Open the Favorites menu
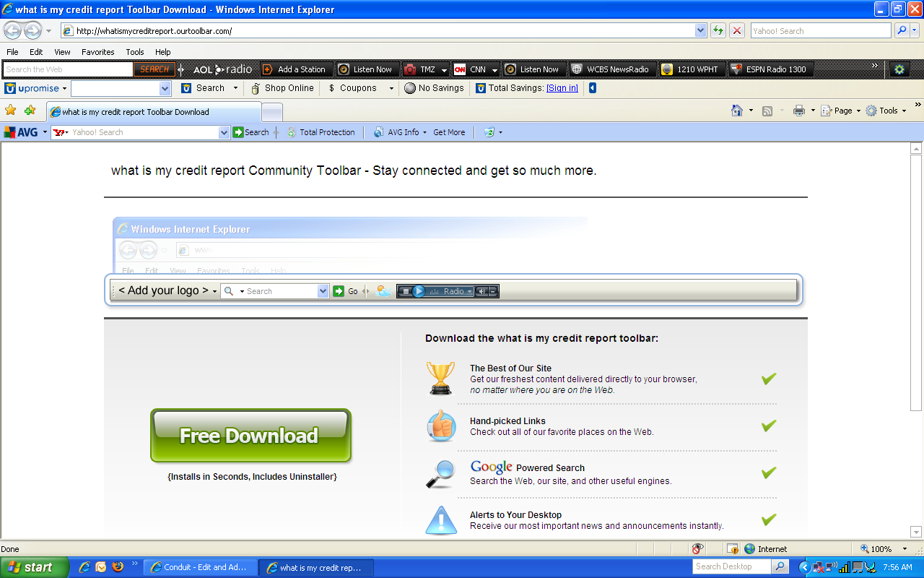Screen dimensions: 924x578 coord(97,52)
